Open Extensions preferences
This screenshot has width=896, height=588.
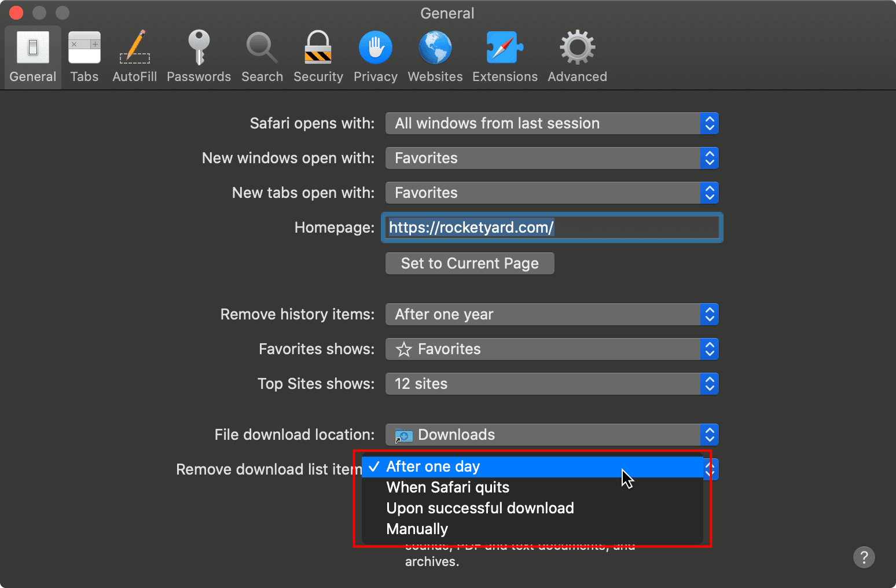pos(505,57)
